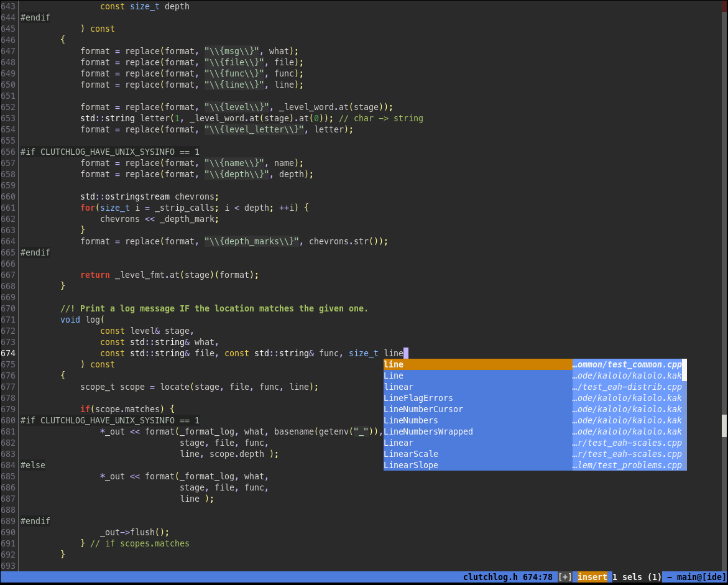The width and height of the screenshot is (728, 585).
Task: Click the '#else' preprocessor directive
Action: 33,465
